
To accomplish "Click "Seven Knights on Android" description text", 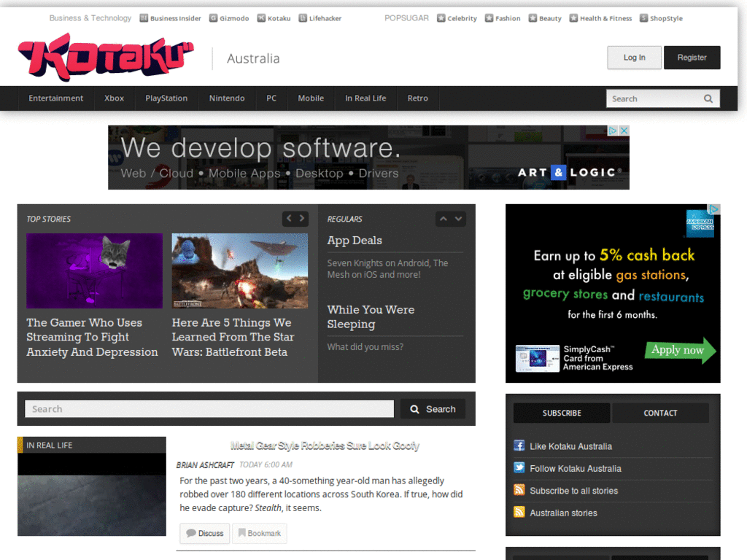I will 387,269.
